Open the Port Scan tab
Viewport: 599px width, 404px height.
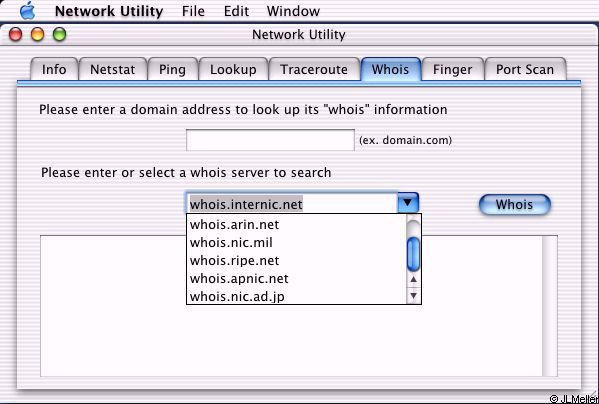(525, 69)
